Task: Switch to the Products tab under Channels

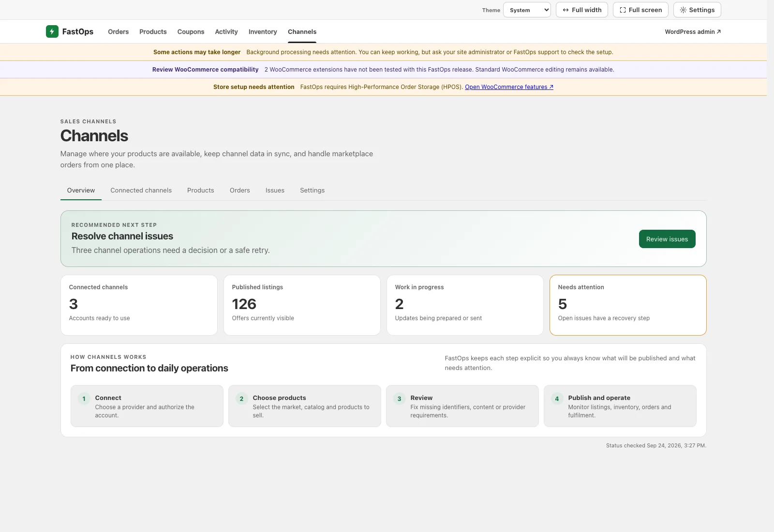Action: pyautogui.click(x=200, y=190)
